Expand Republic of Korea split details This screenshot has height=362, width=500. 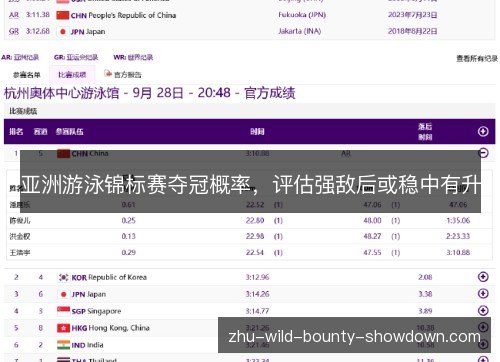483,277
